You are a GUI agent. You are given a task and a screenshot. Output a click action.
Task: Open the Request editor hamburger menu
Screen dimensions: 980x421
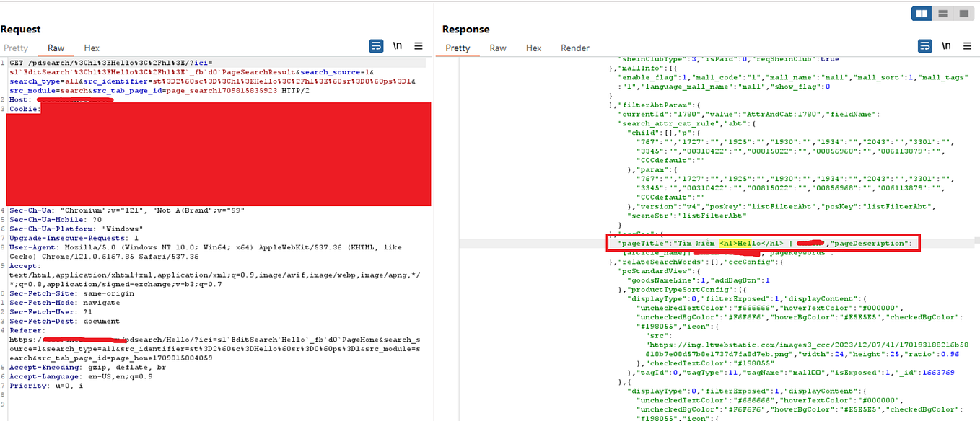tap(419, 45)
